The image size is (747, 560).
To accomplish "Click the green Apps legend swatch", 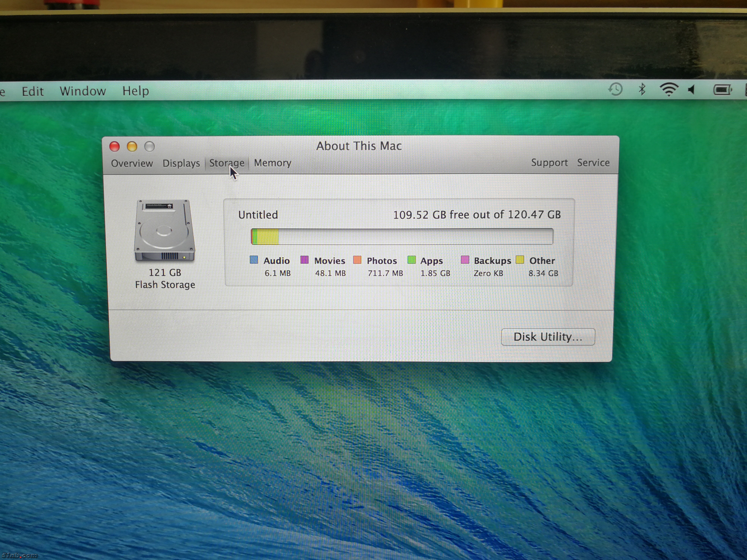I will point(411,259).
